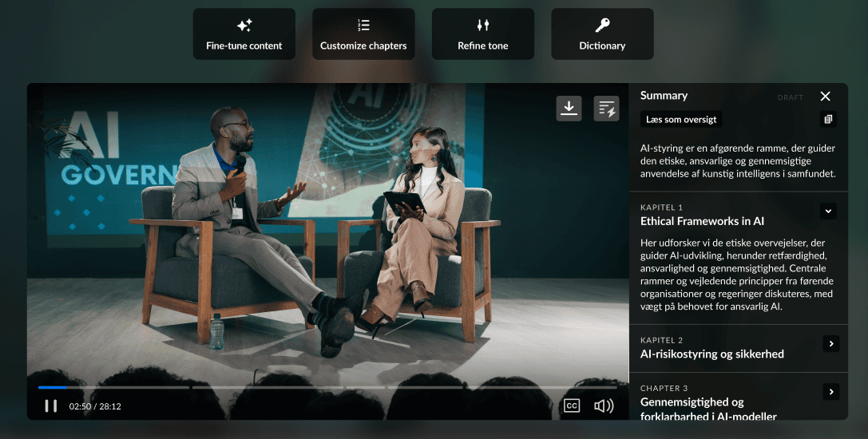The image size is (868, 439).
Task: Select the 'AI-risikostyring og sikkerhed' title
Action: (x=712, y=354)
